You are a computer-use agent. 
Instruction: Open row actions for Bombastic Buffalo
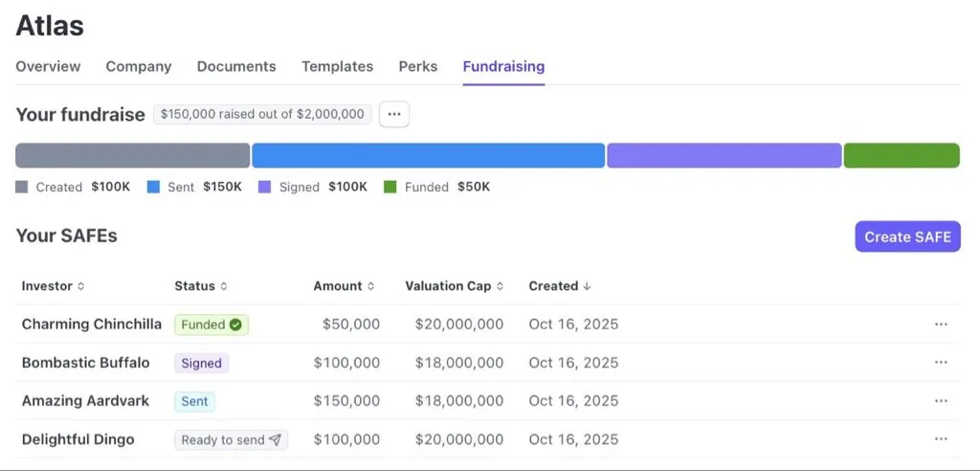[x=941, y=363]
